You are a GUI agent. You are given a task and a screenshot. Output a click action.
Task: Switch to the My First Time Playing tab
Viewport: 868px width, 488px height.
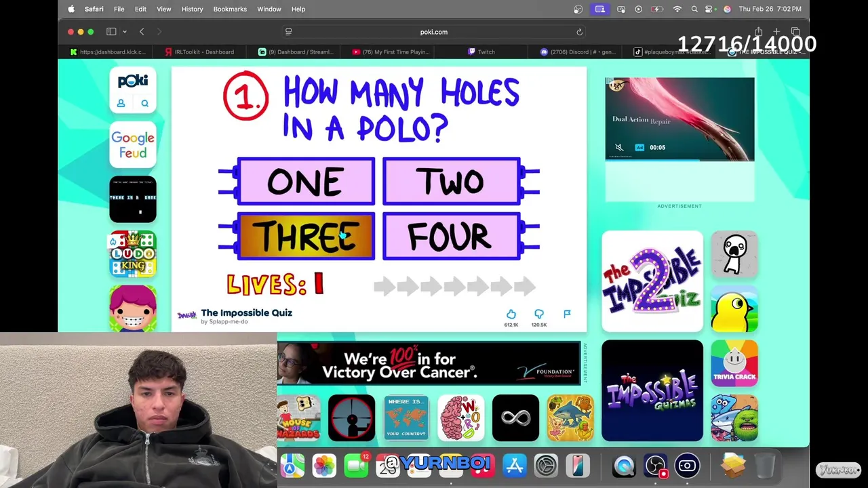(x=391, y=52)
